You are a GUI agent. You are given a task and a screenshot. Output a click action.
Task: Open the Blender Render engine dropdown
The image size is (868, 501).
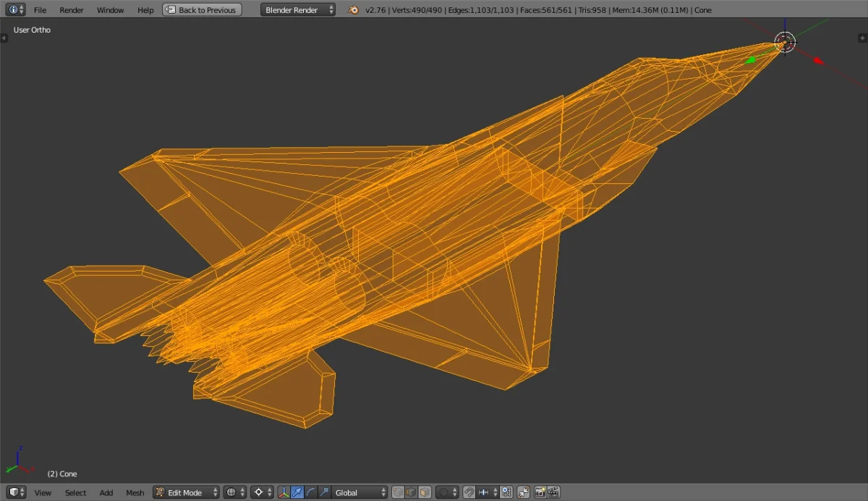298,10
